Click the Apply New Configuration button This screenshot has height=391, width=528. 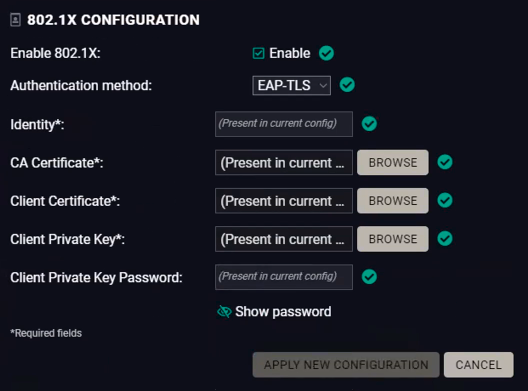click(346, 365)
